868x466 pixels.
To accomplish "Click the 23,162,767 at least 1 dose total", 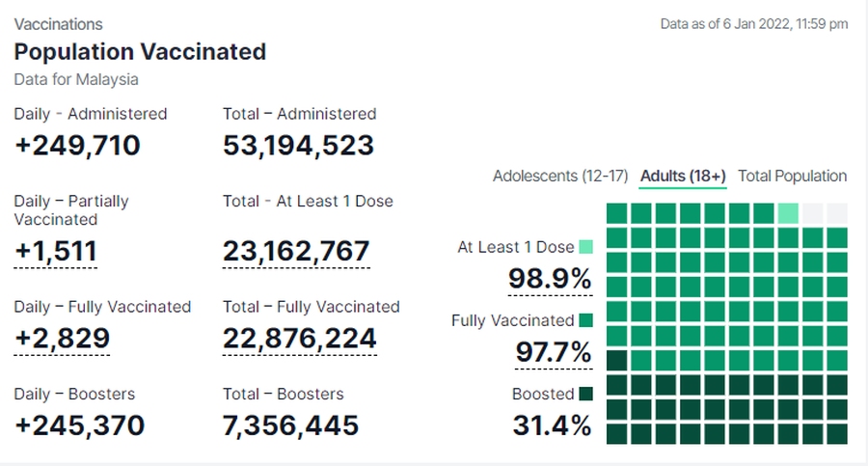I will (296, 251).
